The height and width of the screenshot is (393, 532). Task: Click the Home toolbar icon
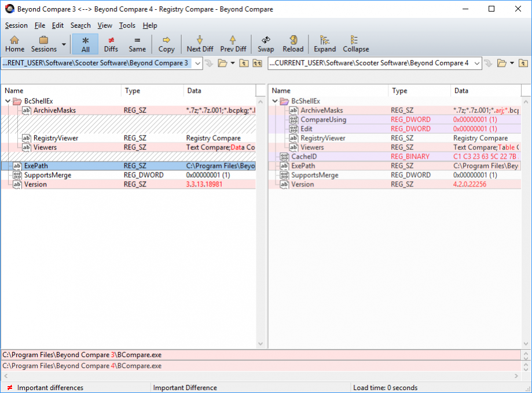point(14,44)
